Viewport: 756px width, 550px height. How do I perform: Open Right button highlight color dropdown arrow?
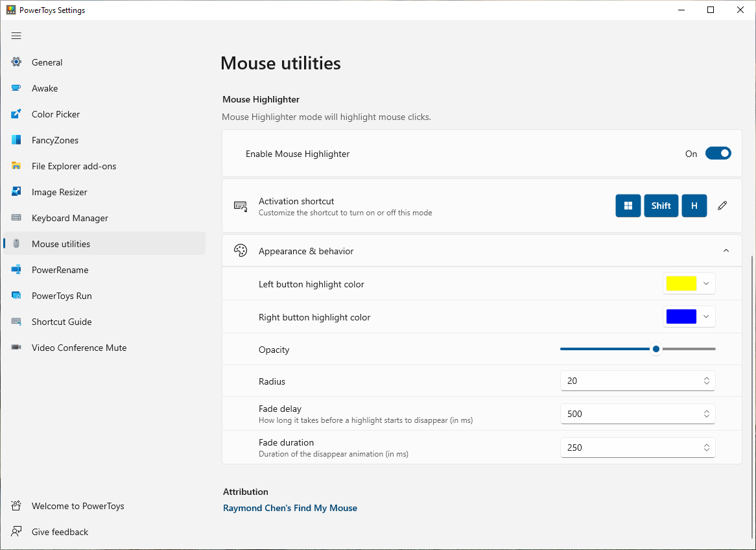706,317
